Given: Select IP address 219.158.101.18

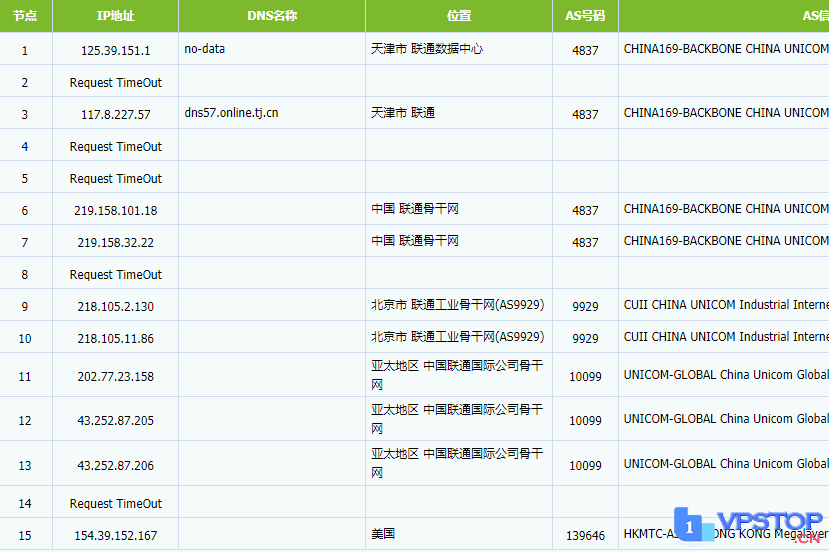Looking at the screenshot, I should pyautogui.click(x=115, y=211).
